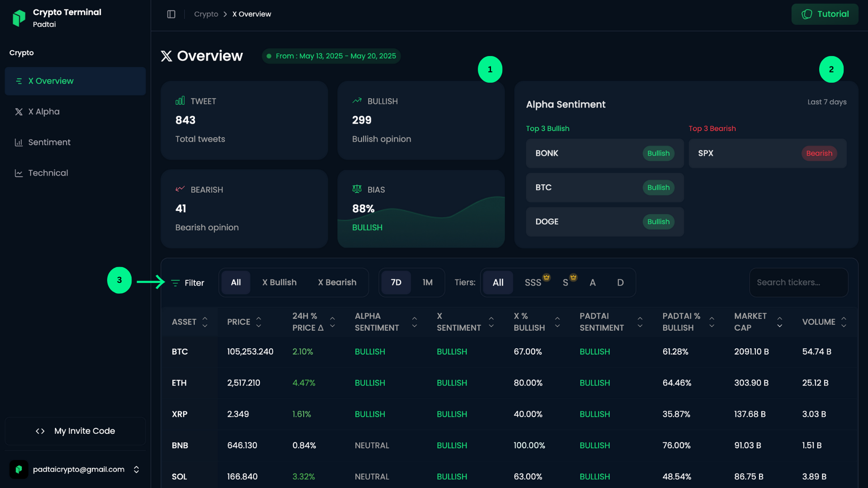868x488 pixels.
Task: Switch time range to 1M
Action: [x=427, y=282]
